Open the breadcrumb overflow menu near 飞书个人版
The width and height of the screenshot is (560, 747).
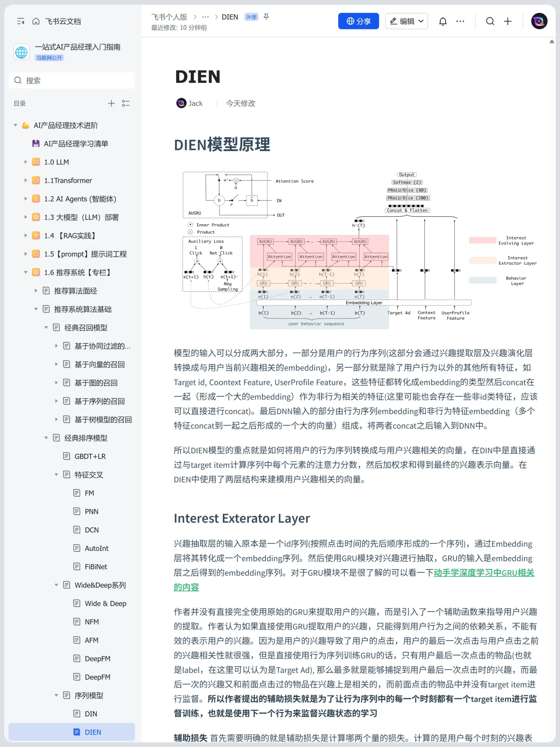tap(206, 16)
